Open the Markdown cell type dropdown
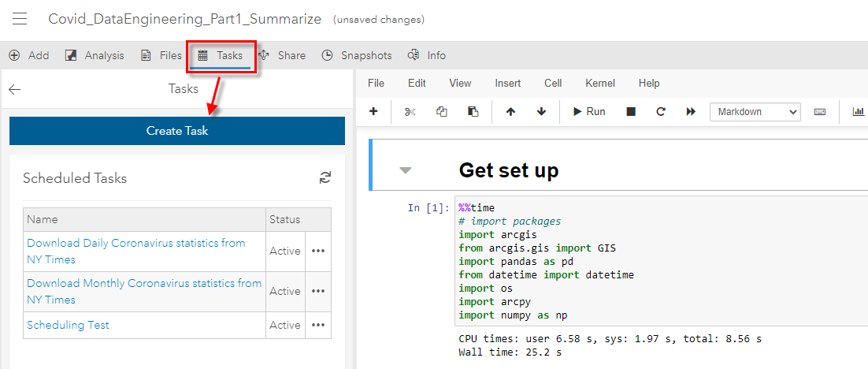Screen dimensions: 868x369 coord(755,112)
